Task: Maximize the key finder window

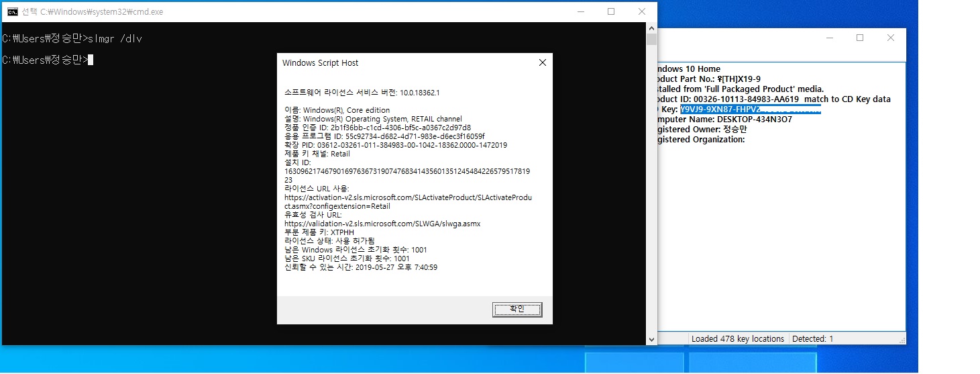Action: pos(860,38)
